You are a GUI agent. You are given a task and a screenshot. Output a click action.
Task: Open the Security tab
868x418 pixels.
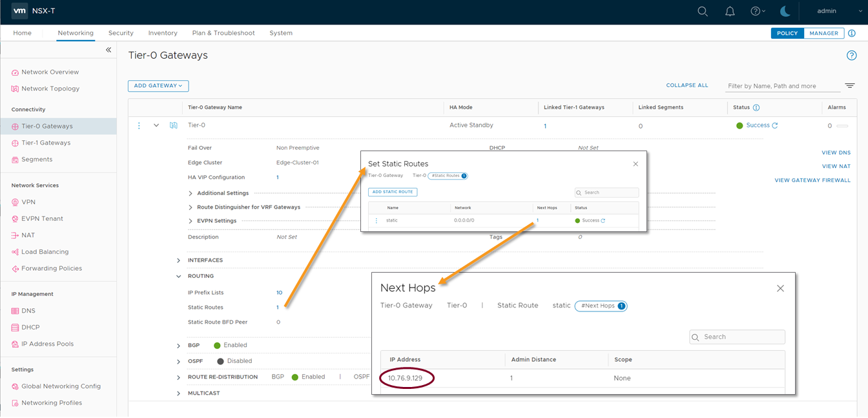tap(121, 33)
